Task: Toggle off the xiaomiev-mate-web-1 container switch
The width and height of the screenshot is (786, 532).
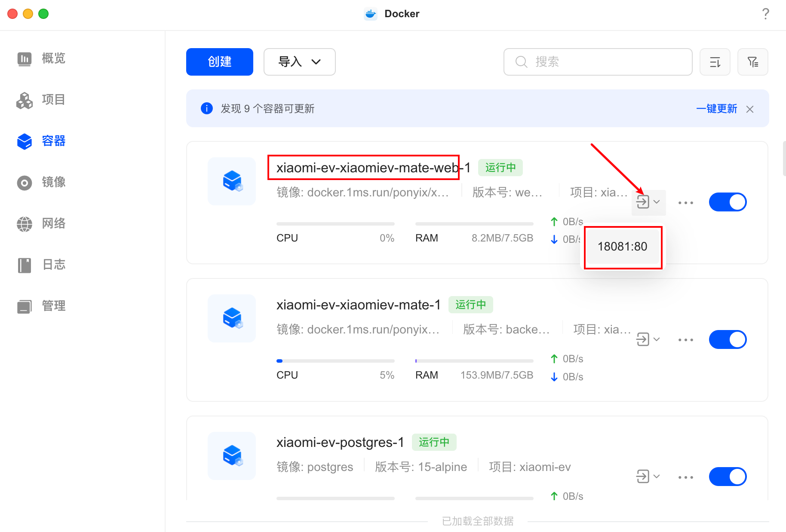Action: [728, 202]
